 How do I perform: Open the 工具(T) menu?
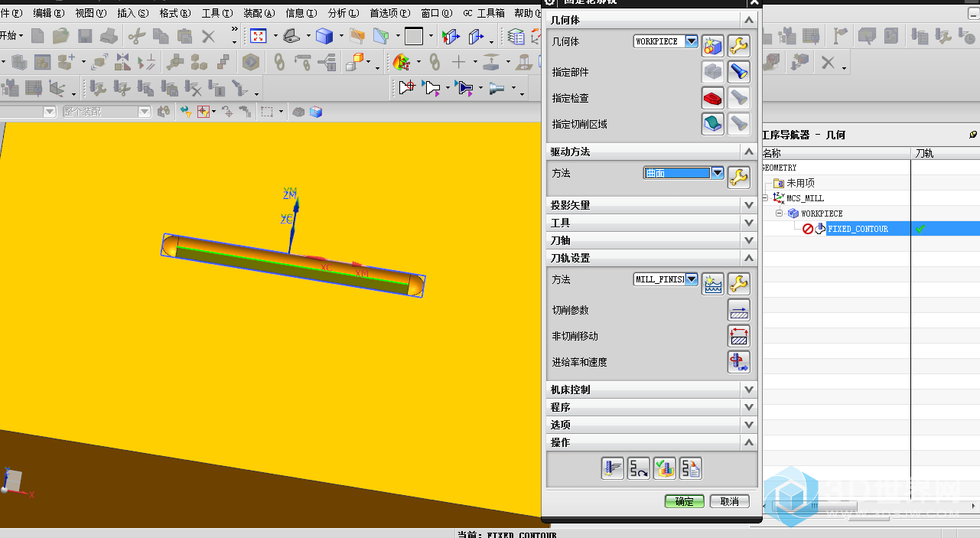(217, 13)
